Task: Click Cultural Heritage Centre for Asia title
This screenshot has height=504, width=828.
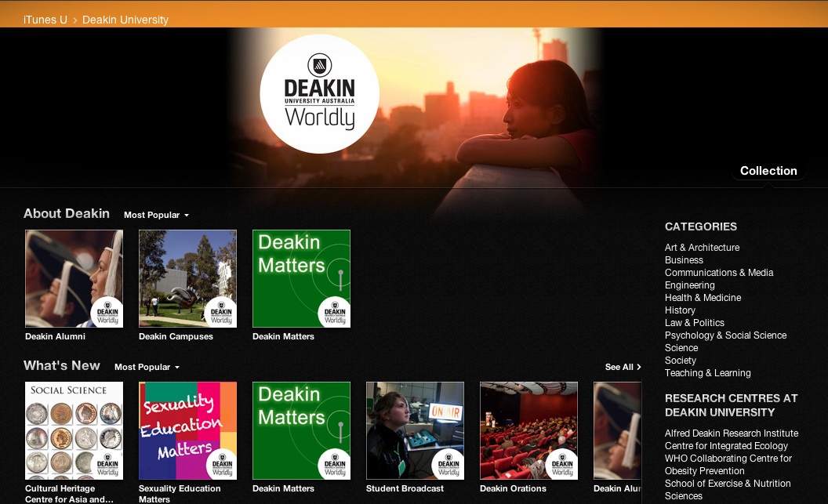Action: coord(69,494)
